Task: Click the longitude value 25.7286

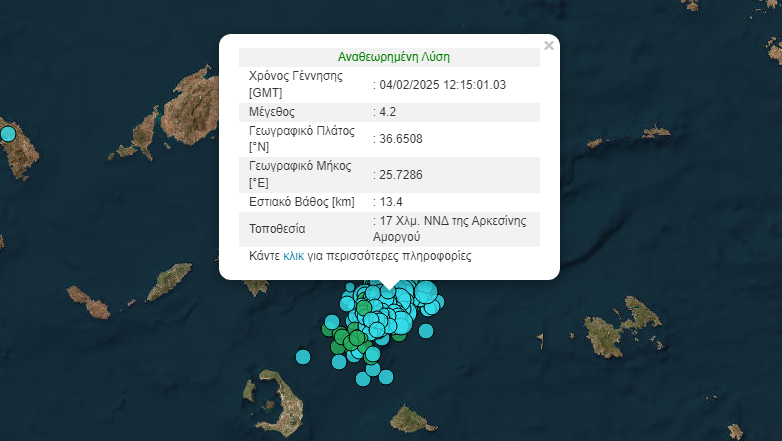Action: (398, 174)
